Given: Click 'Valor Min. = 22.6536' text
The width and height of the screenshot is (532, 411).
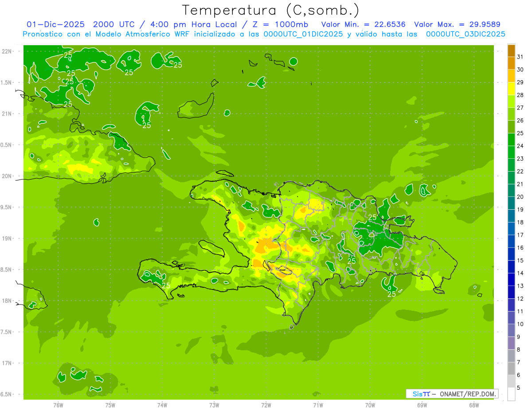Looking at the screenshot, I should 364,24.
